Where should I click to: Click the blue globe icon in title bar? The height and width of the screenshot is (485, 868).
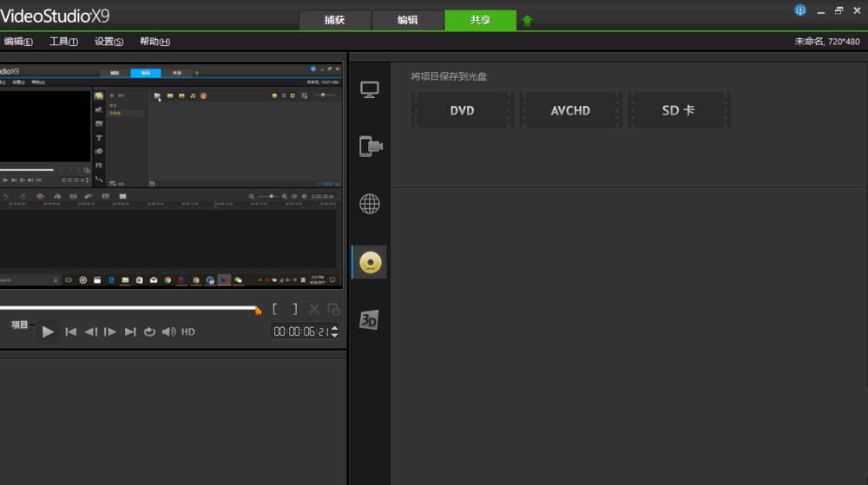coord(799,10)
